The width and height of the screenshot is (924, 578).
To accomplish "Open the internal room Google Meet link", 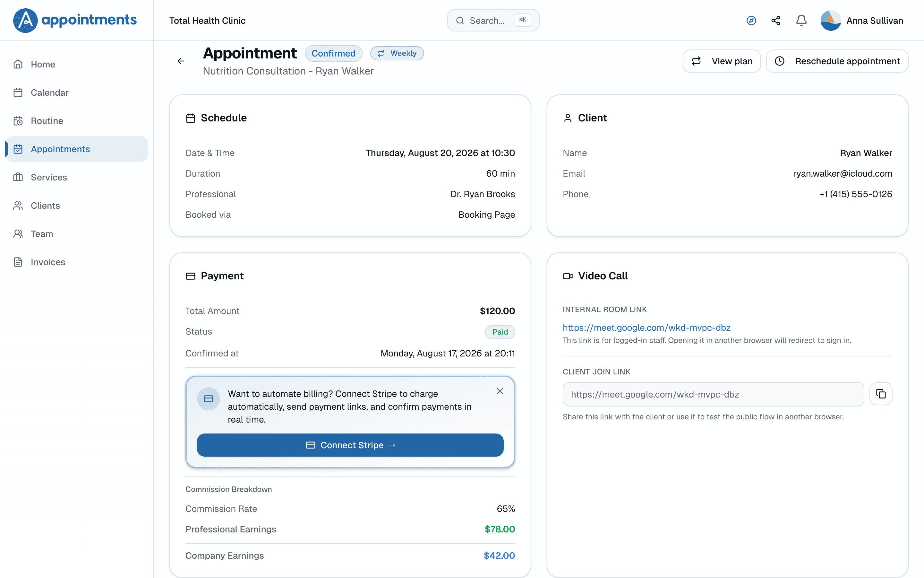I will [x=646, y=328].
